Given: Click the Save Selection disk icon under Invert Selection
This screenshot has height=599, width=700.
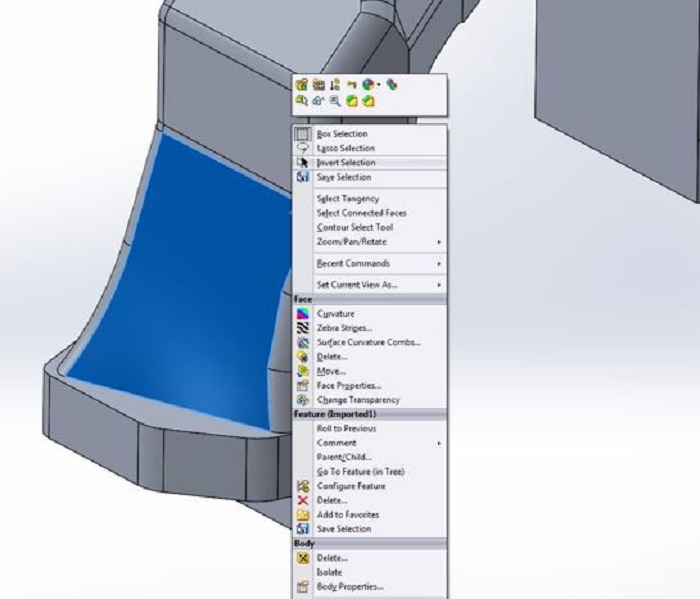Looking at the screenshot, I should tap(302, 177).
